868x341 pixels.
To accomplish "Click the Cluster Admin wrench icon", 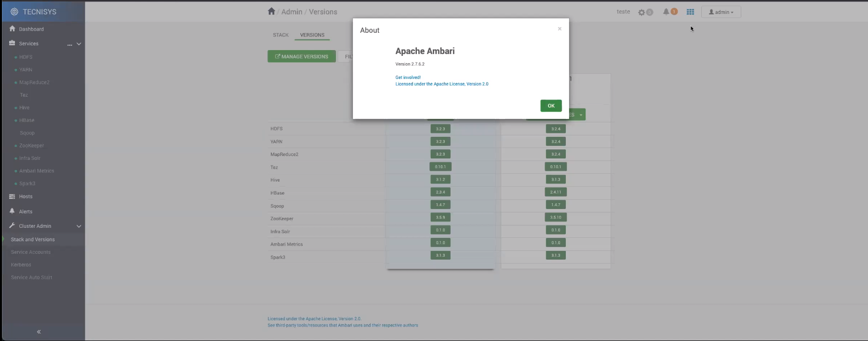I will (x=13, y=226).
